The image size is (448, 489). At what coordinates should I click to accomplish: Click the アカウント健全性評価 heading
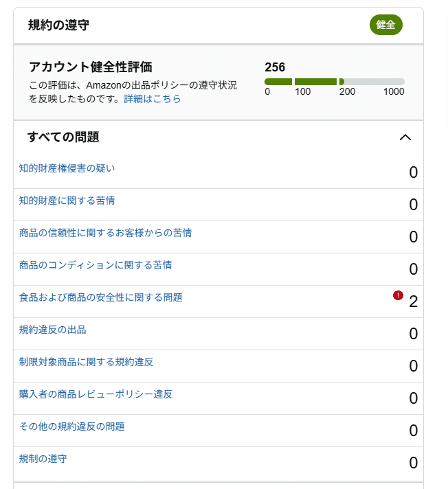tap(91, 67)
